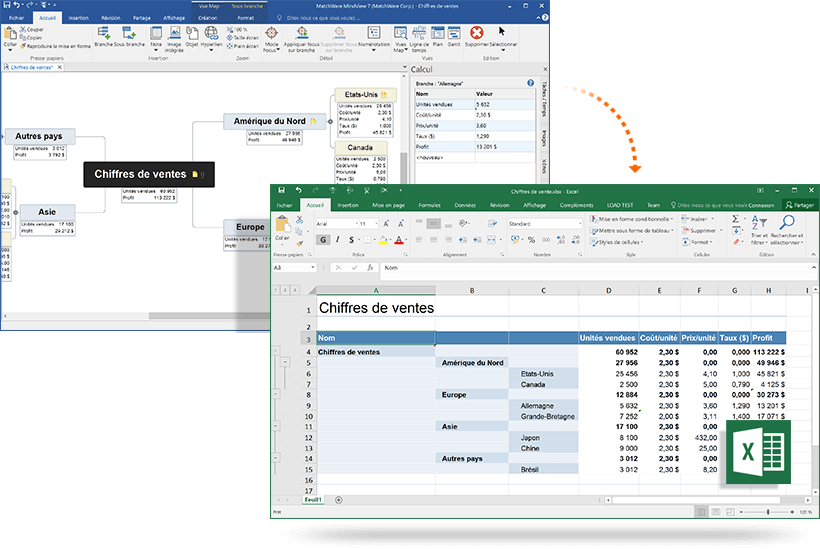
Task: Collapse the Europe row group in outline
Action: coord(275,395)
